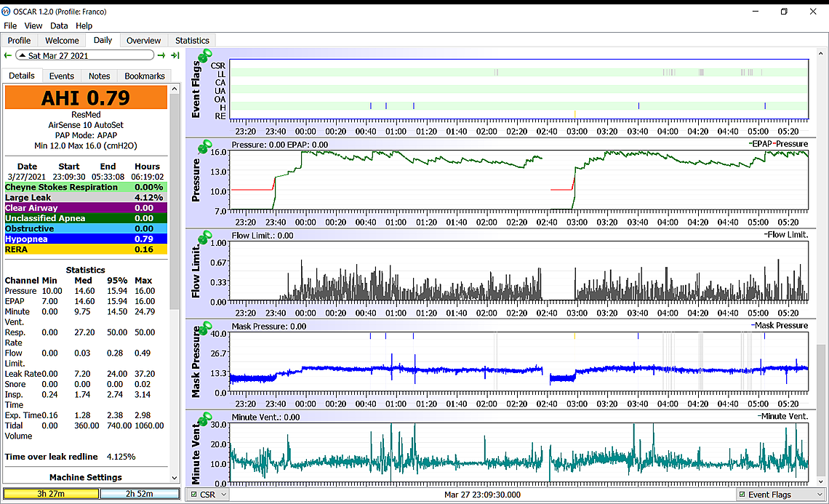
Task: Click the pin icon on Flow Limit graph
Action: coord(205,237)
